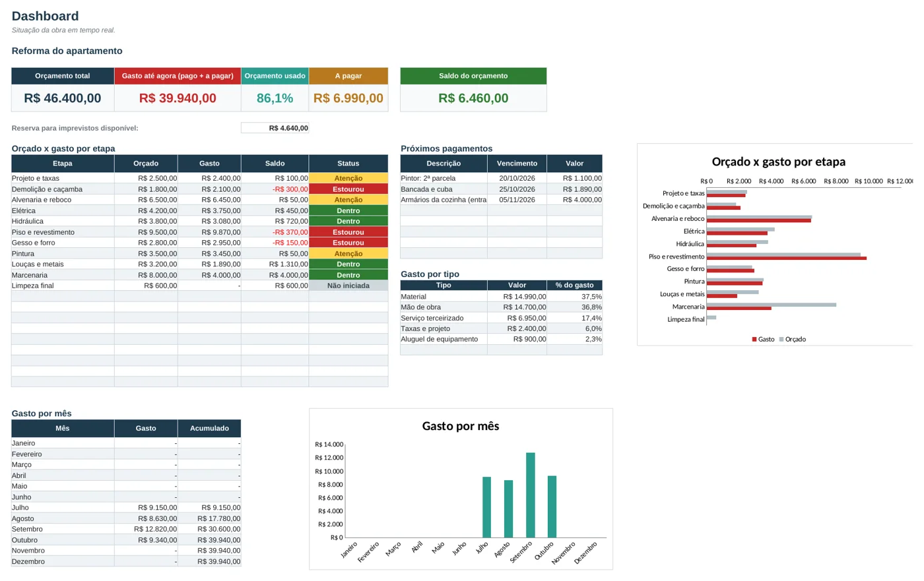
Task: Click the Material row in Gasto por tipo
Action: (x=501, y=297)
